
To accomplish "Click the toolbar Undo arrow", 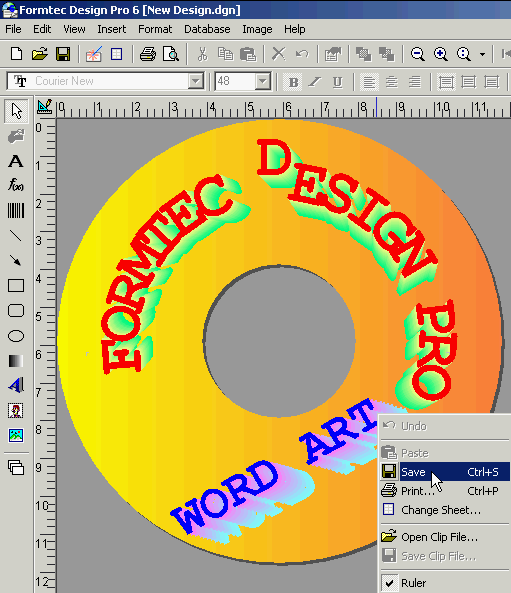I will pos(302,54).
